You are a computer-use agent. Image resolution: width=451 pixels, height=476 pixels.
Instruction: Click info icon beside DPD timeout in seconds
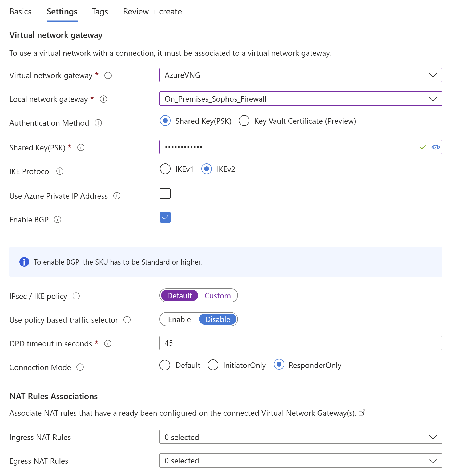[108, 343]
